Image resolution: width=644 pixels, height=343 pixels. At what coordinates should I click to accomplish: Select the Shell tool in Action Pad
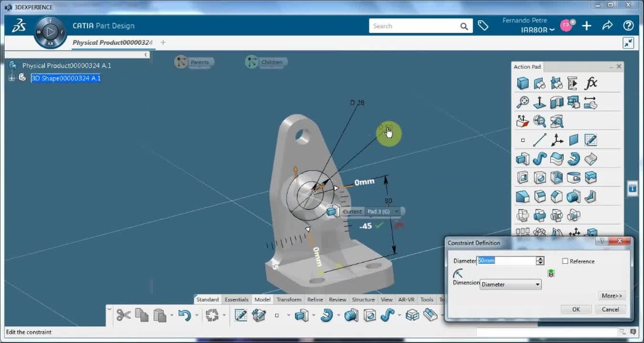[x=557, y=178]
